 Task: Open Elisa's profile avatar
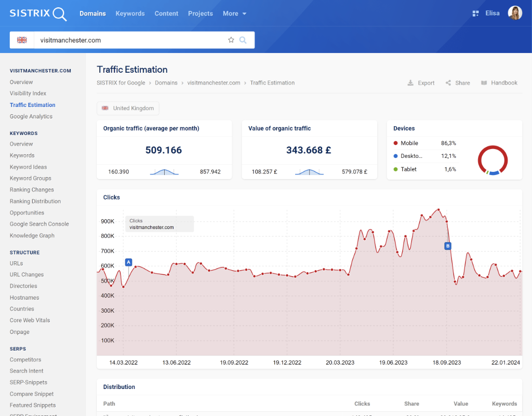coord(515,13)
